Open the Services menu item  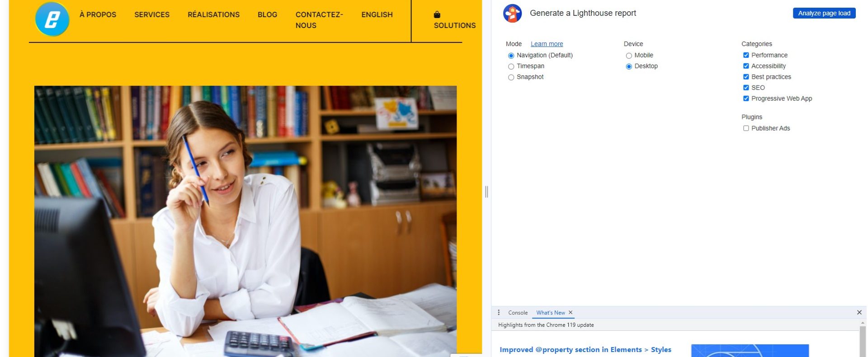click(x=152, y=14)
